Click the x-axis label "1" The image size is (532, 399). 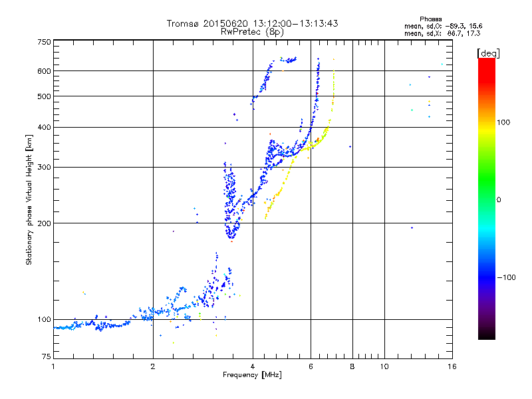coord(53,366)
